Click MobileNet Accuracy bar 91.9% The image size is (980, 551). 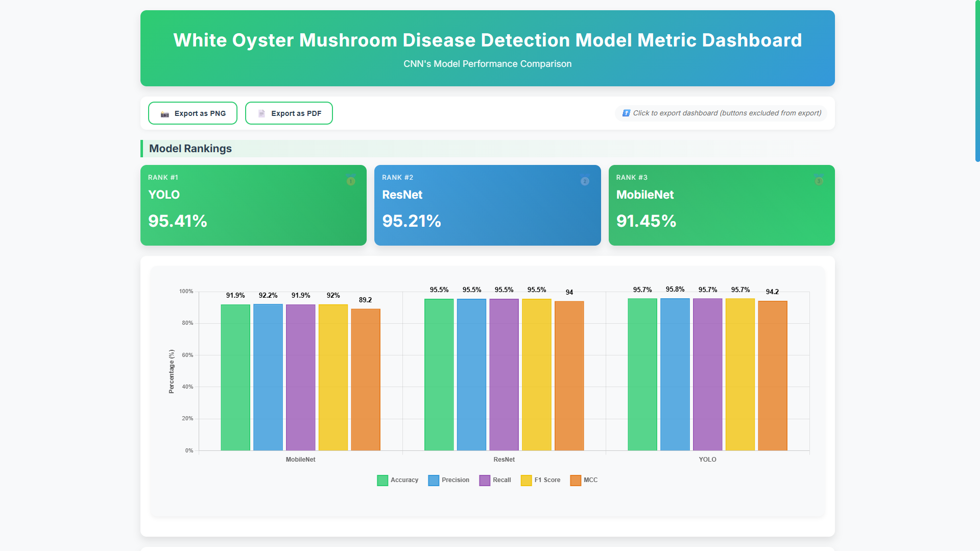[235, 377]
